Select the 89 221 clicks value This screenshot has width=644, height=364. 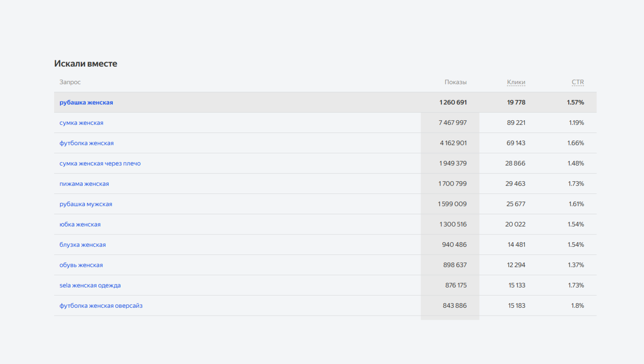(516, 123)
